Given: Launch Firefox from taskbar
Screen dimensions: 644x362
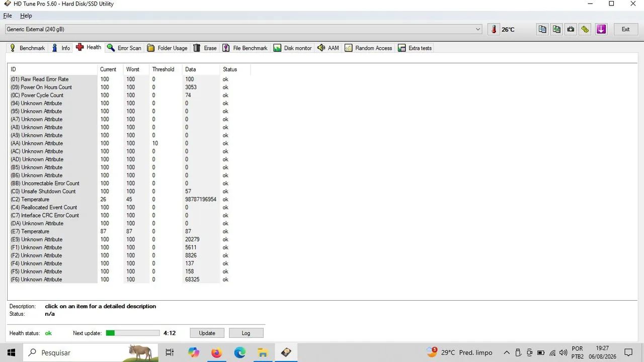Looking at the screenshot, I should [x=216, y=352].
